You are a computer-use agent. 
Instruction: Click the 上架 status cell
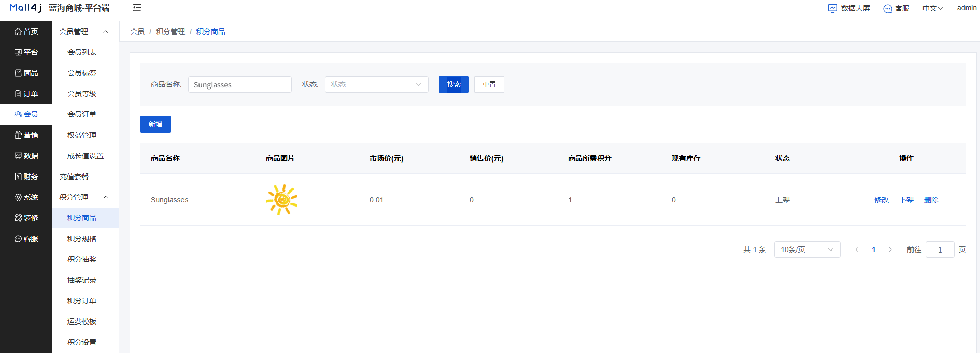783,200
